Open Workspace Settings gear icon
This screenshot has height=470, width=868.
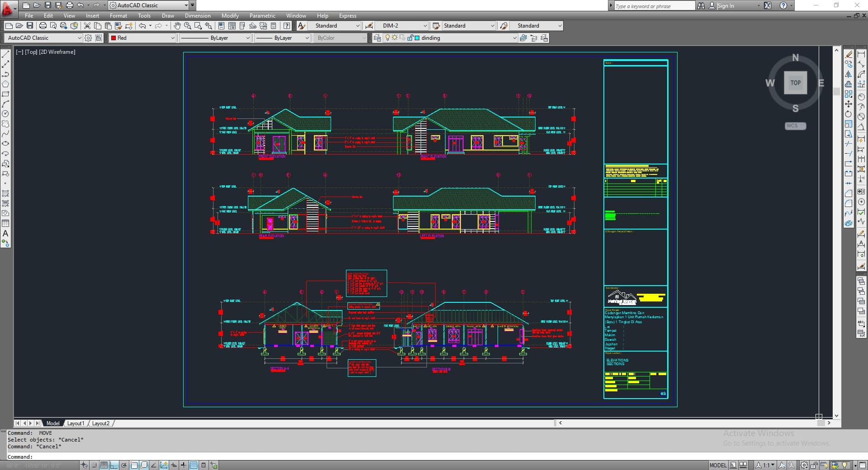pyautogui.click(x=88, y=38)
